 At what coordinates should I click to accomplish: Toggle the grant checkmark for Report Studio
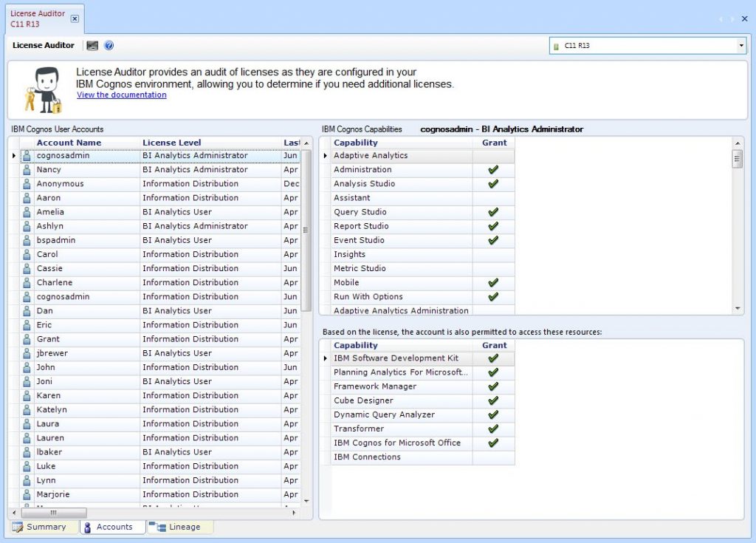click(493, 226)
